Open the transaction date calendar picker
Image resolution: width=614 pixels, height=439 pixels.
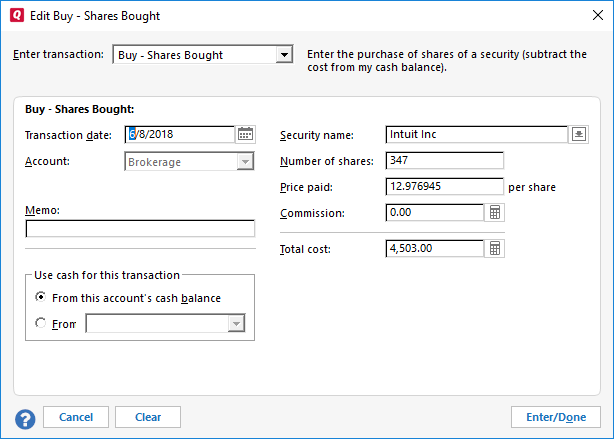tap(245, 135)
